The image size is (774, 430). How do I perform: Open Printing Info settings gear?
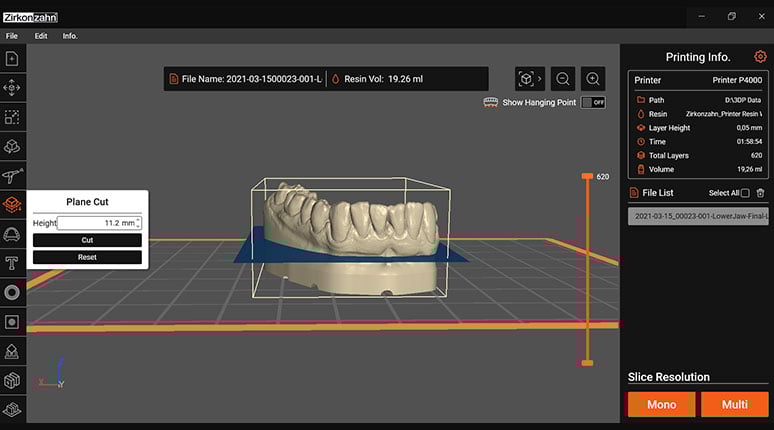tap(760, 57)
